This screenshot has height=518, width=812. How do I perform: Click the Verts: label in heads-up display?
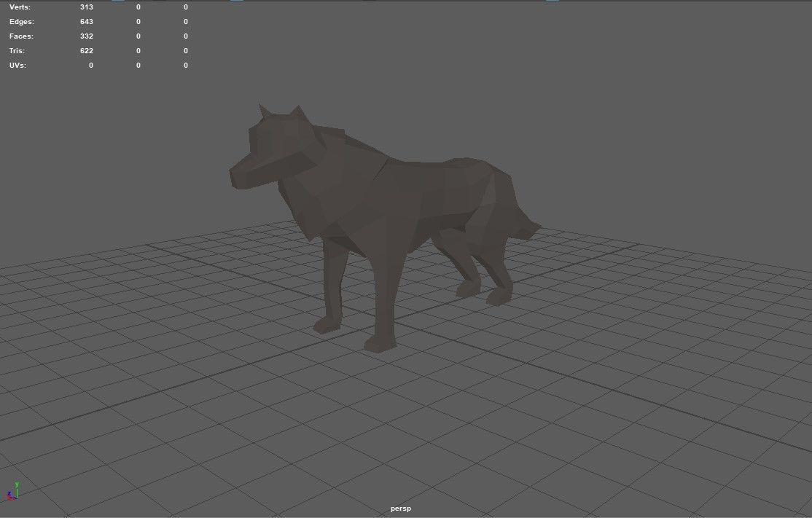pyautogui.click(x=20, y=7)
